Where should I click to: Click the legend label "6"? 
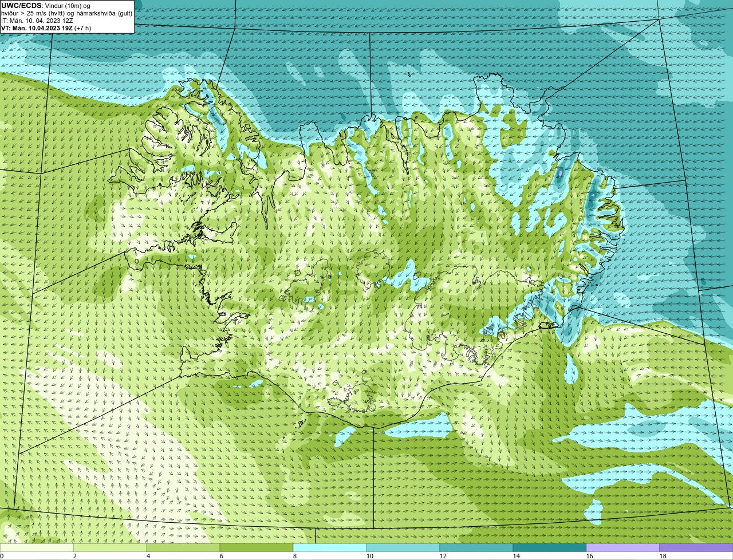(x=222, y=556)
